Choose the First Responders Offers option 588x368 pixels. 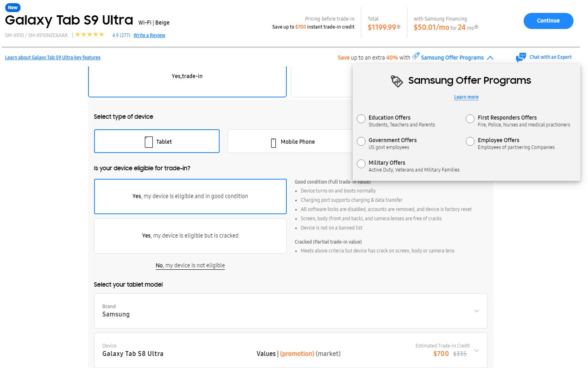click(x=470, y=119)
